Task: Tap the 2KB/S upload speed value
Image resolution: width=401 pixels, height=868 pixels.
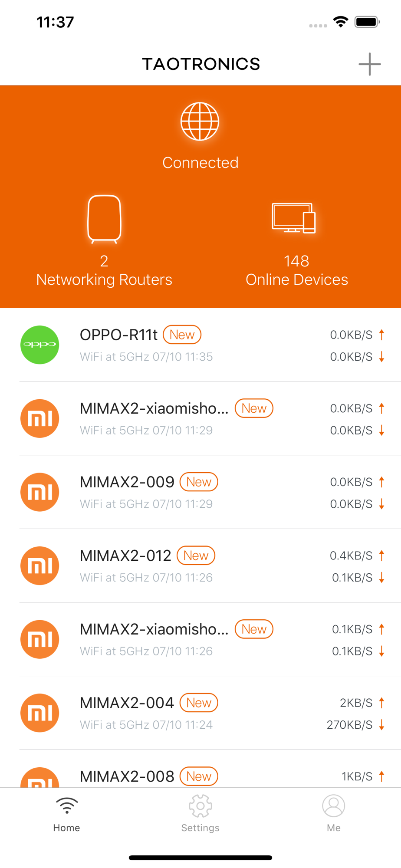Action: click(x=356, y=703)
